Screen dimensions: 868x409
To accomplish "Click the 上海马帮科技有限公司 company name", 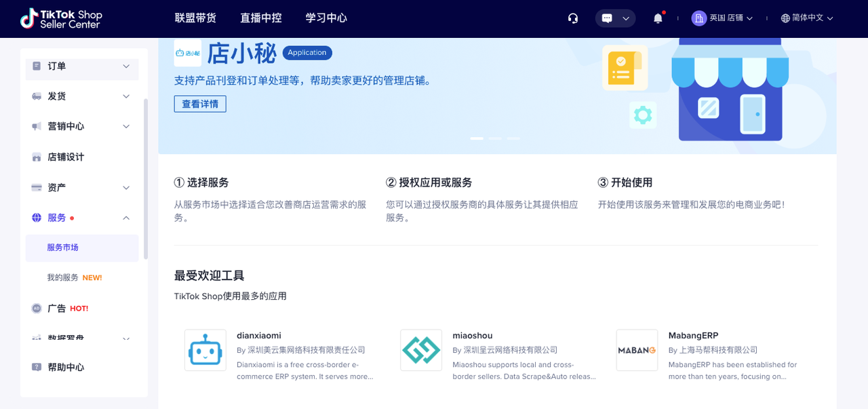I will pyautogui.click(x=719, y=350).
